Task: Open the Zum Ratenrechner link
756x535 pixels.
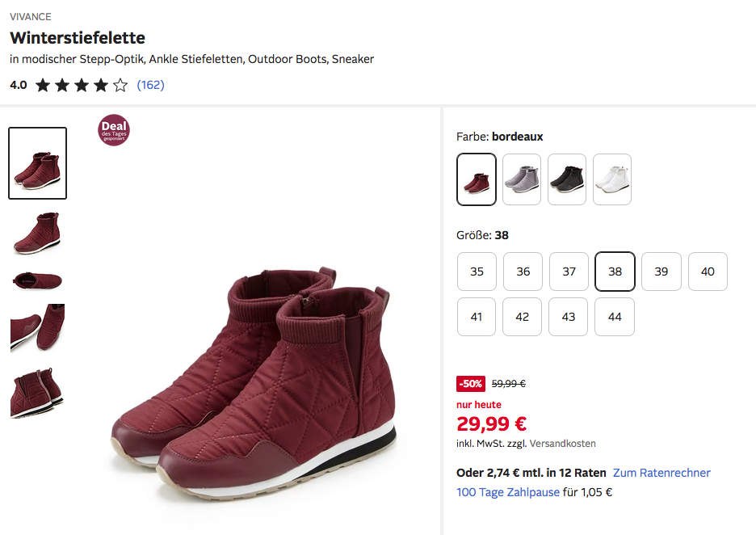Action: click(661, 473)
